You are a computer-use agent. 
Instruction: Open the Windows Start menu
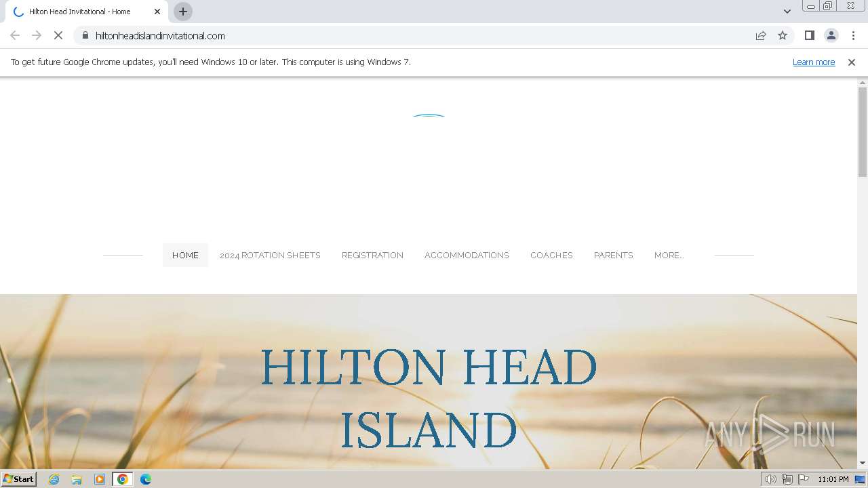click(x=19, y=479)
